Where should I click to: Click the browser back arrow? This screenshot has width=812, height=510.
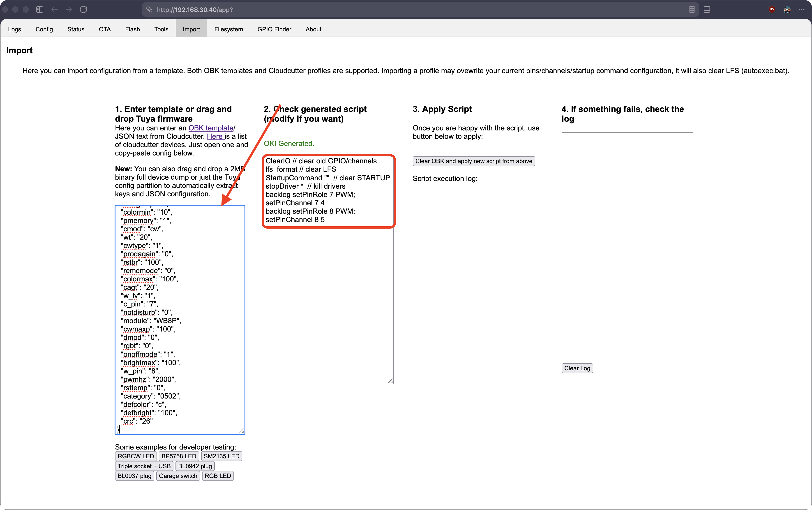click(55, 9)
